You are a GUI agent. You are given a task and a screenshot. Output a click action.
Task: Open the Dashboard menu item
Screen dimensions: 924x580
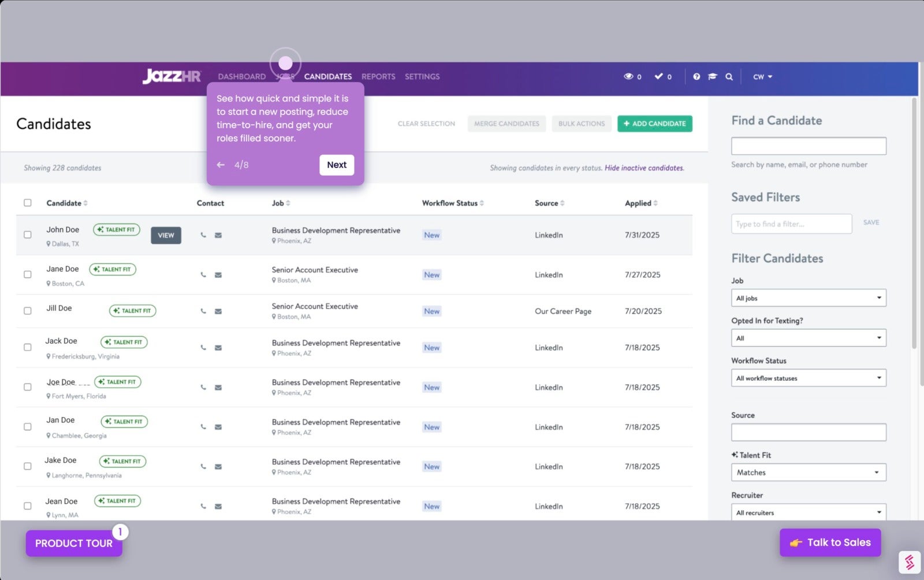(x=241, y=76)
